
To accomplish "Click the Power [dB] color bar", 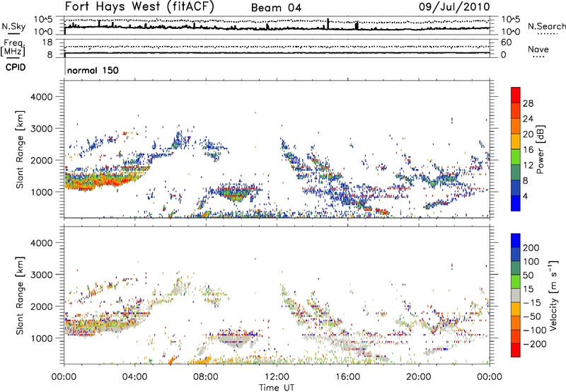I will pos(516,149).
